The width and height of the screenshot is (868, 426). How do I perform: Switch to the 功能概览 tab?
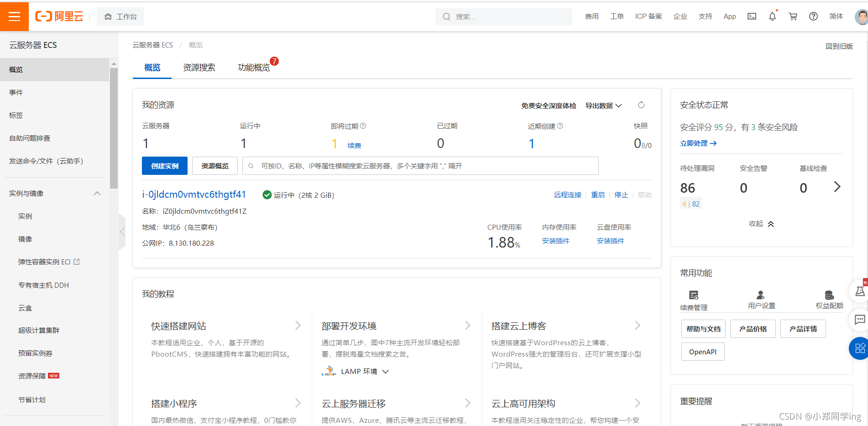[x=254, y=68]
